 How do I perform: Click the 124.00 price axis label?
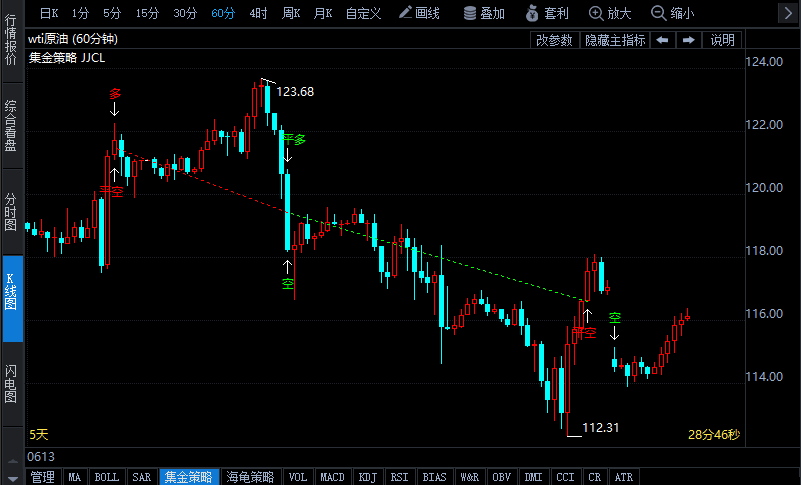coord(764,61)
